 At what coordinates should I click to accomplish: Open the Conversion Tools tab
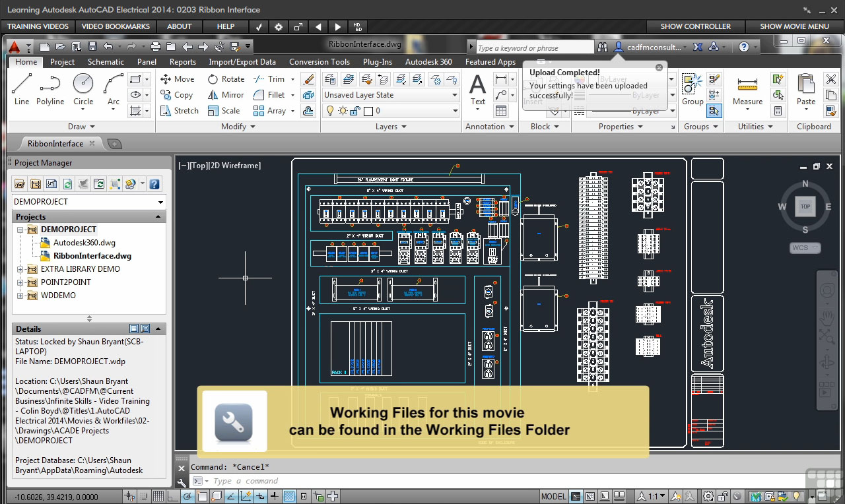pos(320,62)
